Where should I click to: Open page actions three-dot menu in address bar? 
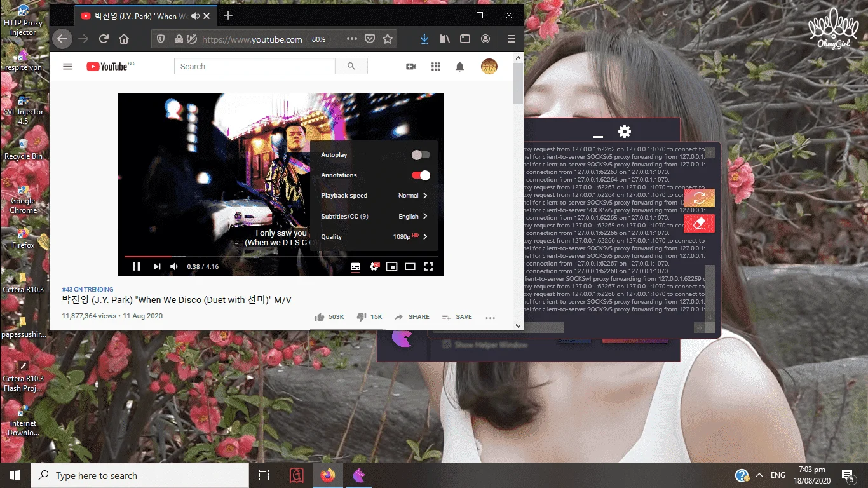click(351, 39)
